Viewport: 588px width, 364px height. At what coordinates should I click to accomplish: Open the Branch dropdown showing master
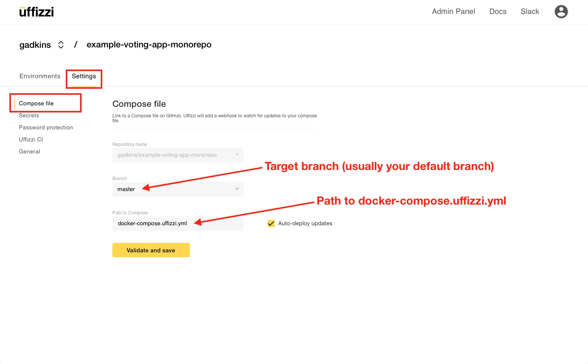[177, 189]
